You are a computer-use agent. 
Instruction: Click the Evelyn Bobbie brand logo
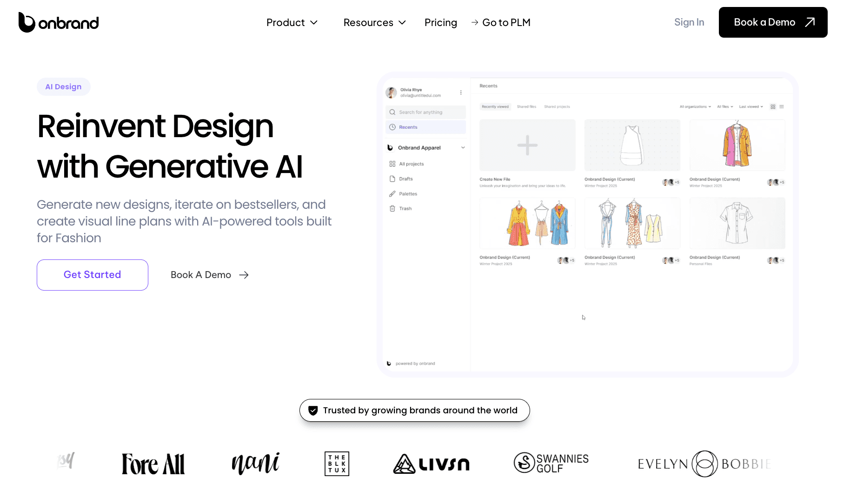tap(705, 464)
